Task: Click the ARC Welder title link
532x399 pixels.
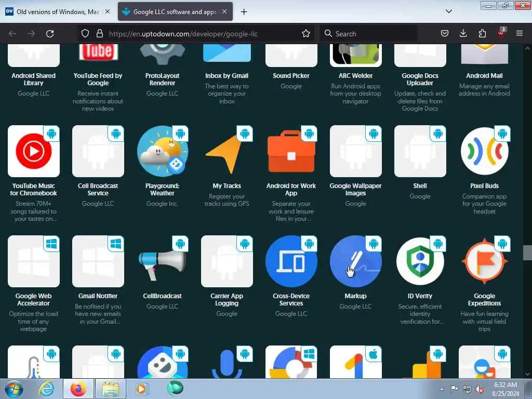Action: pyautogui.click(x=355, y=76)
